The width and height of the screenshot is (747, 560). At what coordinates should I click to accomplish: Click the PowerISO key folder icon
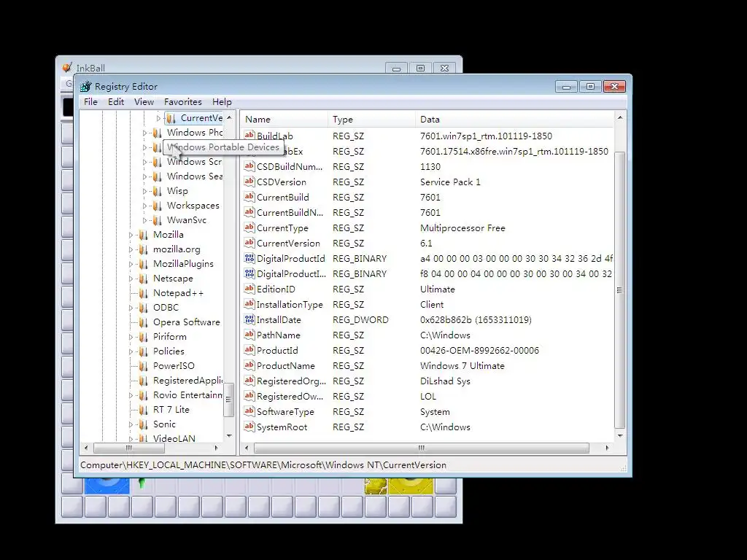coord(143,366)
